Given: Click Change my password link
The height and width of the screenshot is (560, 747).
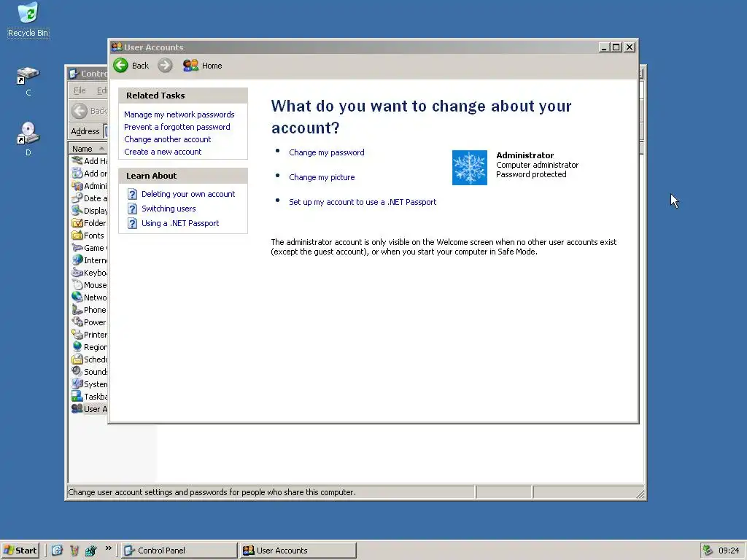Looking at the screenshot, I should [x=327, y=152].
